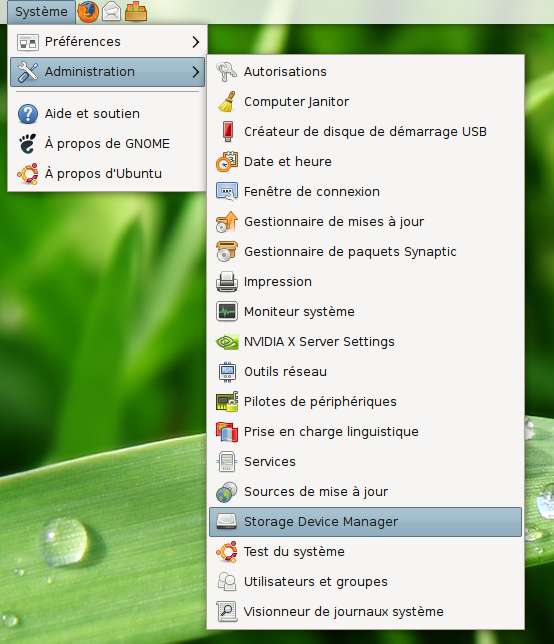The height and width of the screenshot is (644, 554).
Task: Click the update manager arrow icon
Action: coord(227,222)
